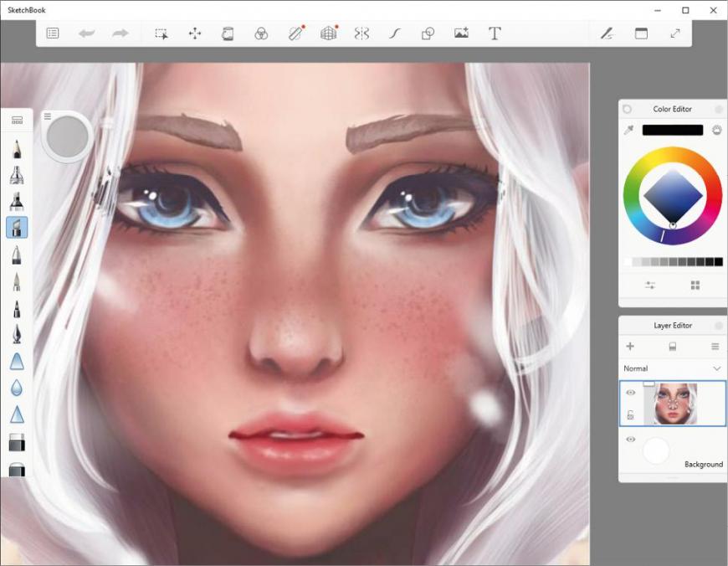Redo the undone stroke
The image size is (728, 566).
tap(120, 33)
